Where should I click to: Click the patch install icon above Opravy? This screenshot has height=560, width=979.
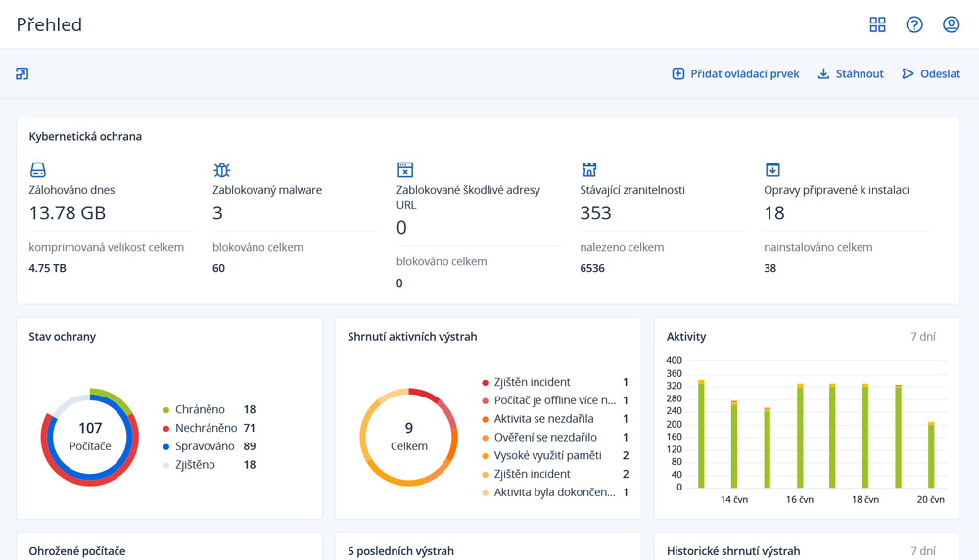tap(772, 170)
